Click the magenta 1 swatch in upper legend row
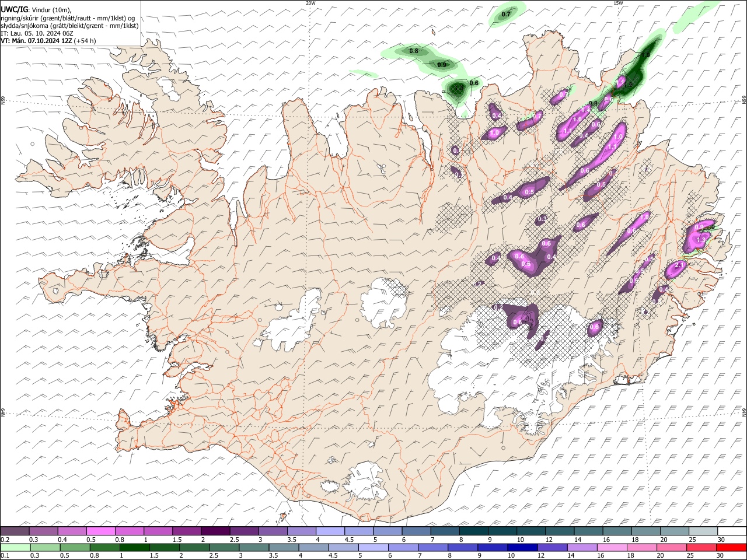 [158, 531]
